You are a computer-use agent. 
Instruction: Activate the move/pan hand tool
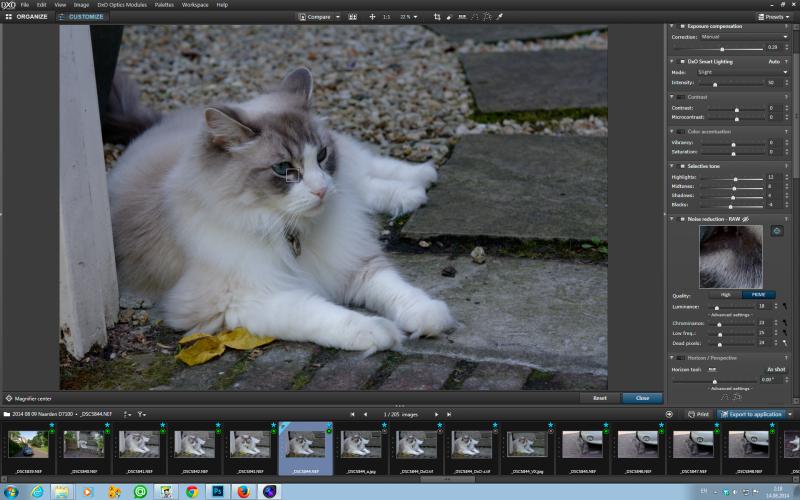point(372,17)
